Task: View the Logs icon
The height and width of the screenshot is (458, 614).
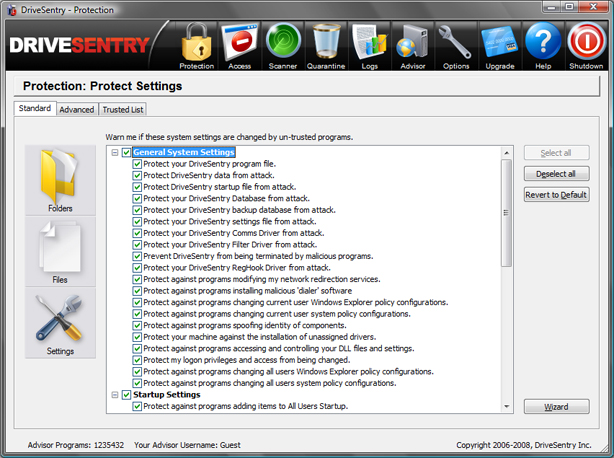Action: pos(369,46)
